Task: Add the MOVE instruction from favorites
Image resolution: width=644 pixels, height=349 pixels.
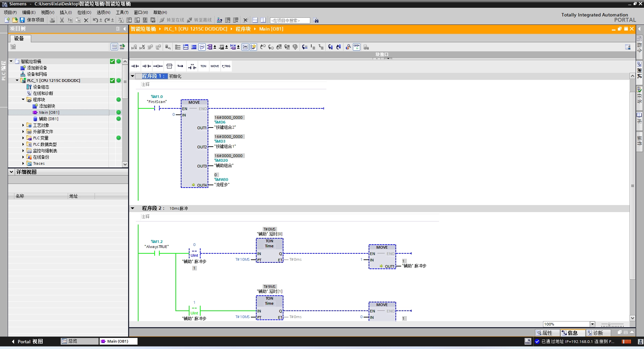Action: [215, 66]
